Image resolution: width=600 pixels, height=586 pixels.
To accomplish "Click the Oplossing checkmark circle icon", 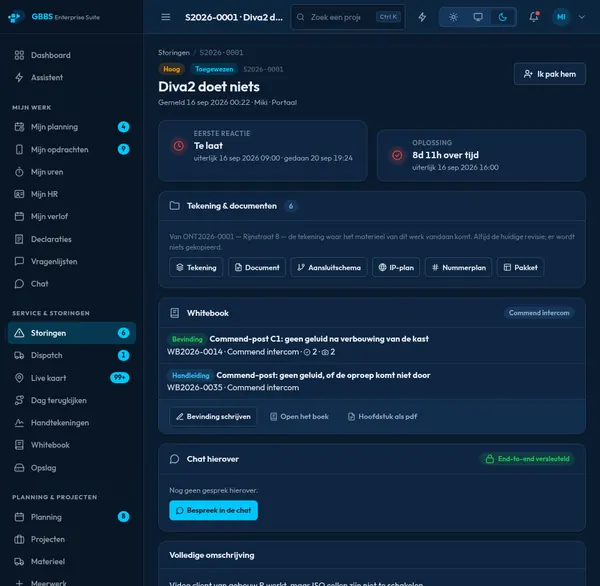I will click(397, 155).
